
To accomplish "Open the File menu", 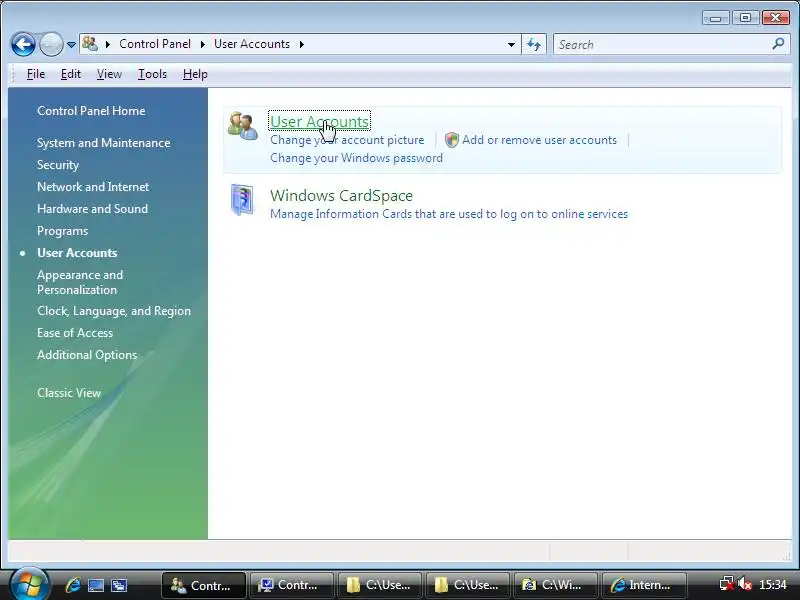I will coord(36,74).
